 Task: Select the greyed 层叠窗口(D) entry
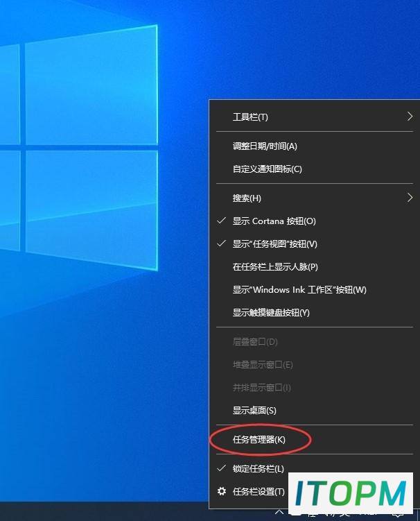[x=315, y=341]
